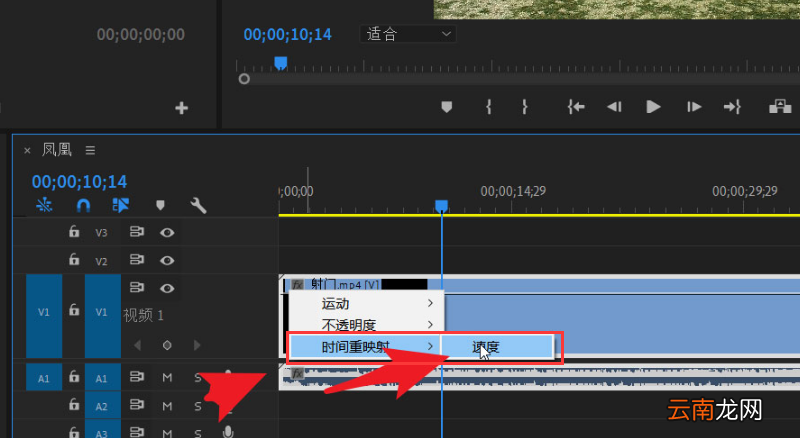The height and width of the screenshot is (438, 800).
Task: Step back one frame
Action: tap(614, 107)
